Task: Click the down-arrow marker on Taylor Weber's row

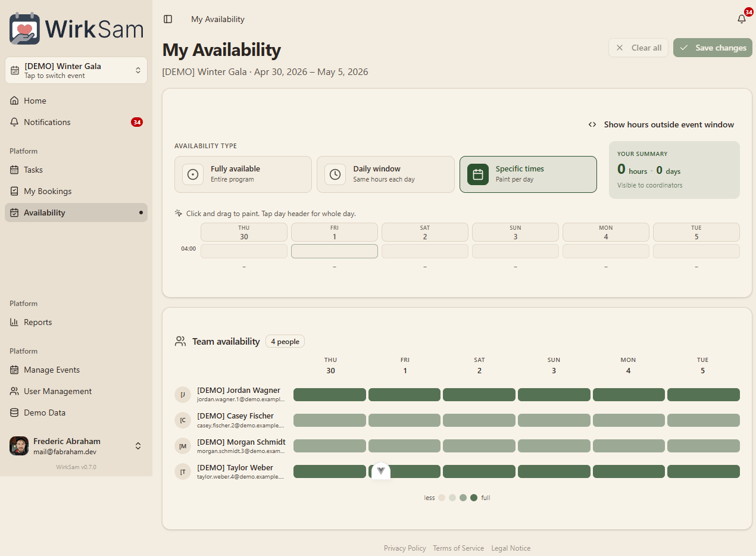Action: (381, 471)
